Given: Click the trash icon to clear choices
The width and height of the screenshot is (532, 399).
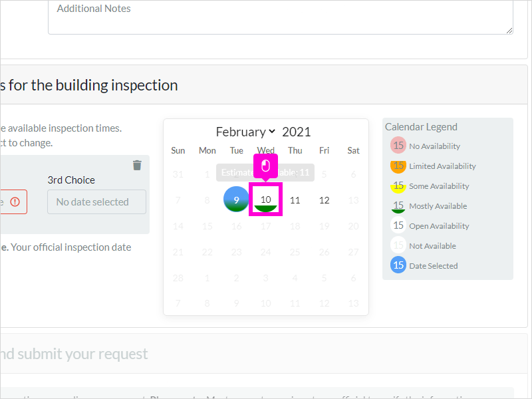Looking at the screenshot, I should (137, 165).
